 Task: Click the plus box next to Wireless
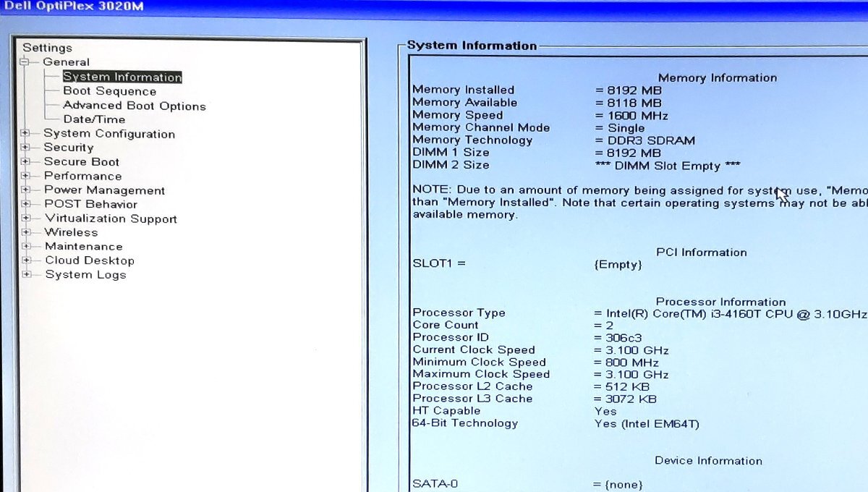27,232
